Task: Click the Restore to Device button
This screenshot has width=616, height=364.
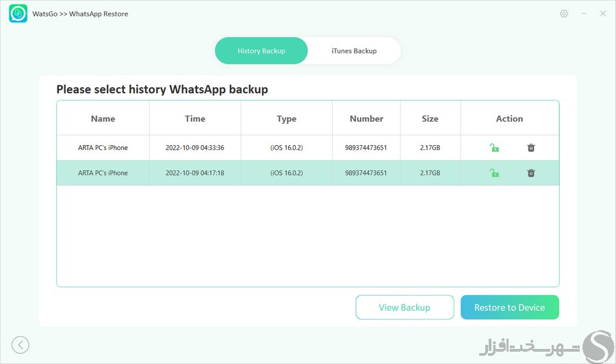Action: (x=509, y=307)
